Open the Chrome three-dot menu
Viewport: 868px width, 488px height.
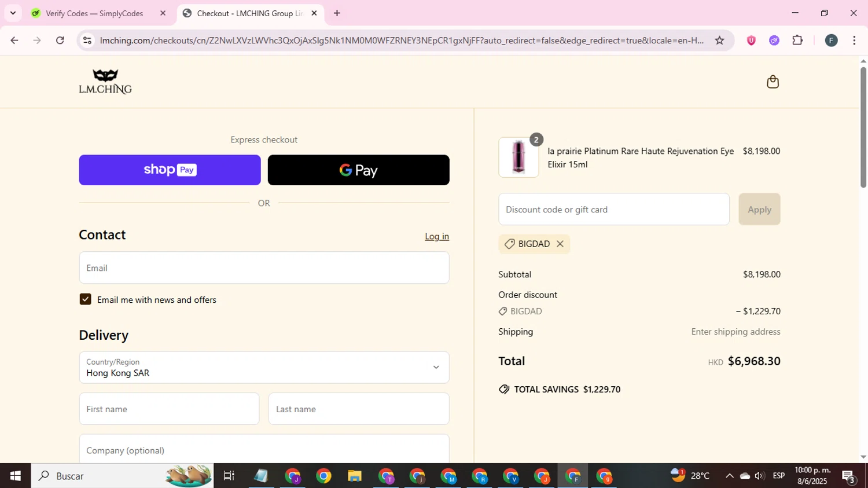854,40
